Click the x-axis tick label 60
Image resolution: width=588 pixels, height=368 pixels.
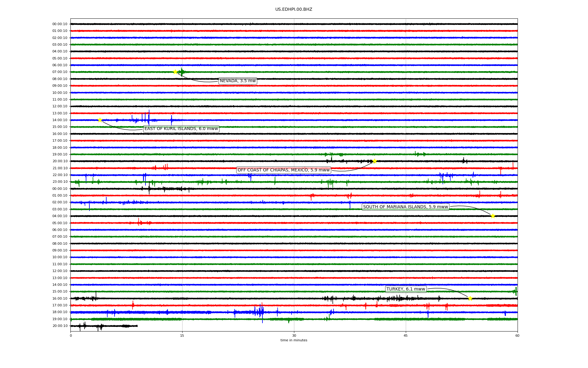[x=517, y=335]
